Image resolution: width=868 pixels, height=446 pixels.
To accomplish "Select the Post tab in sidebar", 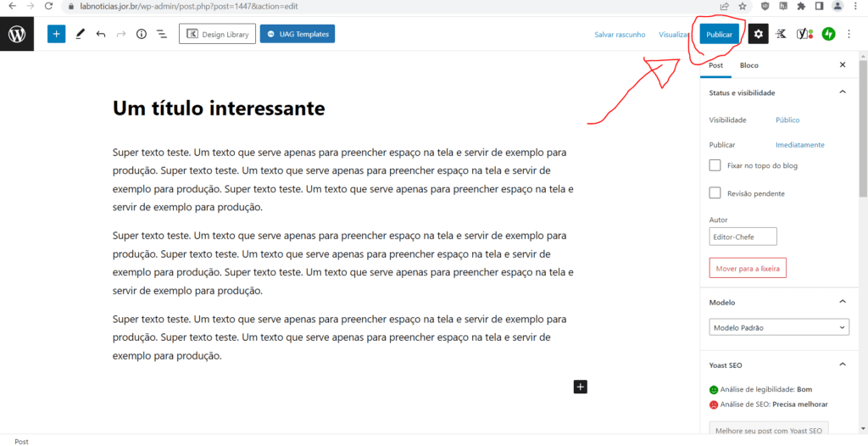I will [x=716, y=65].
